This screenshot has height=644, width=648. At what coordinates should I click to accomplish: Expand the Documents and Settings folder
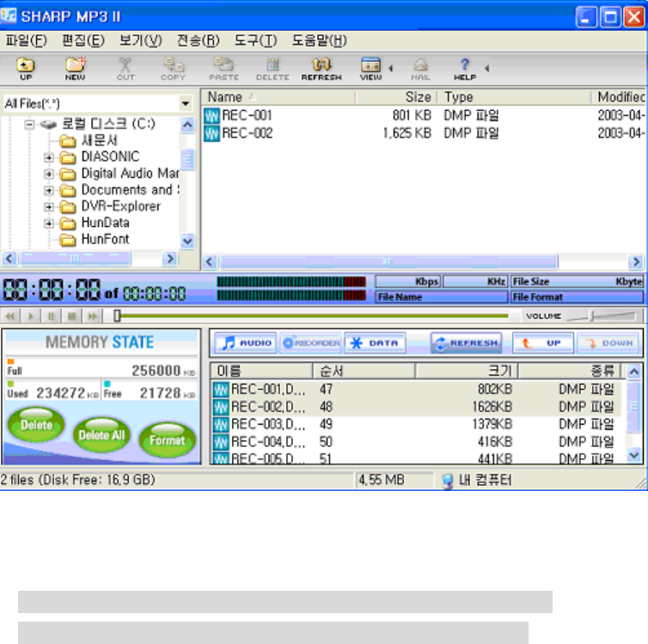49,191
